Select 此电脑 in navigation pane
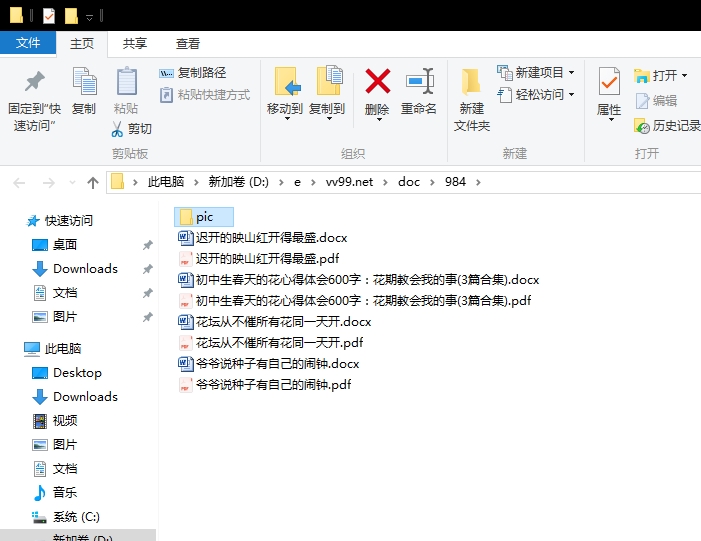The image size is (701, 541). point(52,349)
